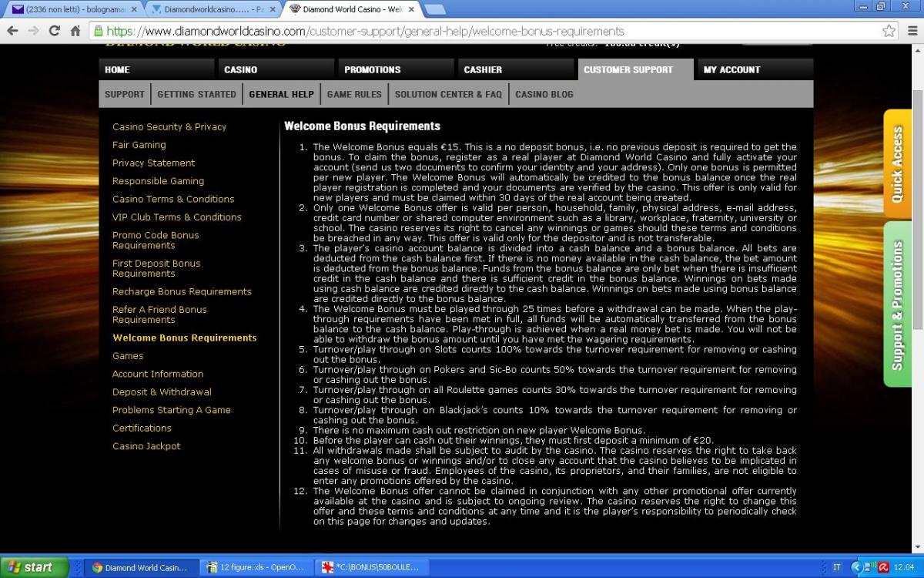Viewport: 924px width, 578px height.
Task: Select the GAME RULES submenu item
Action: (354, 94)
